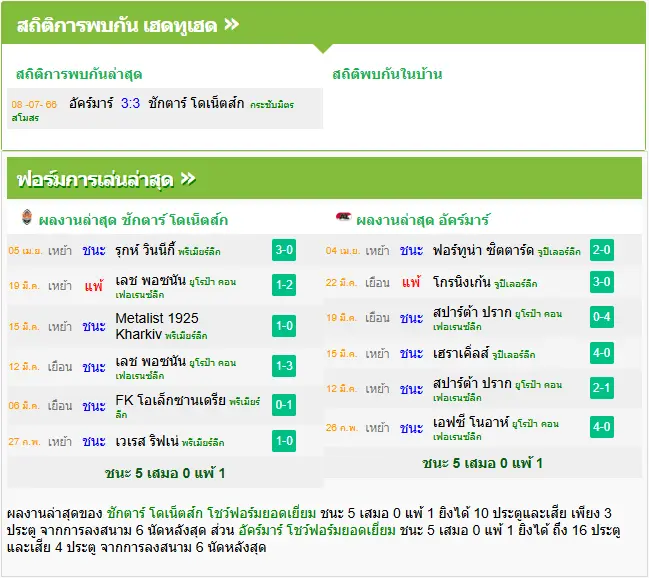The width and height of the screenshot is (649, 578).
Task: Click green ชักตาร์ โดเน็ตส์ก โชว์ฟอร์มยอดเยี่ยม text
Action: tap(211, 513)
